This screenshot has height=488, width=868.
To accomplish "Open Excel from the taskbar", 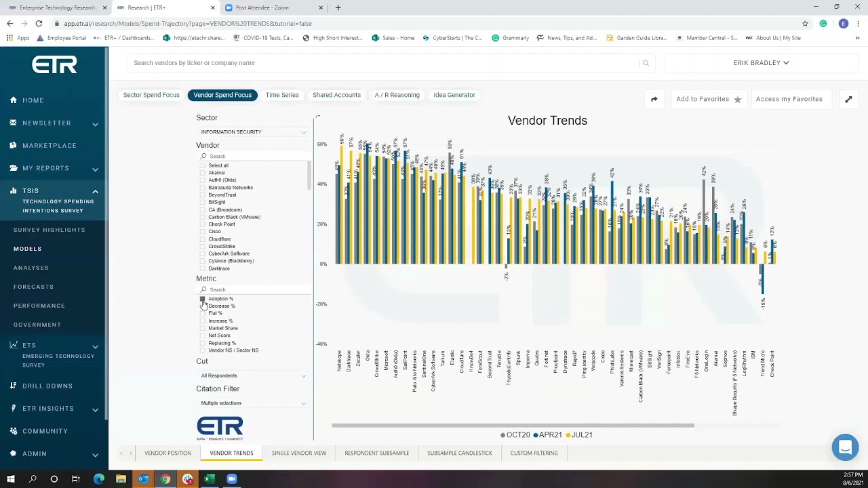I will tap(210, 479).
